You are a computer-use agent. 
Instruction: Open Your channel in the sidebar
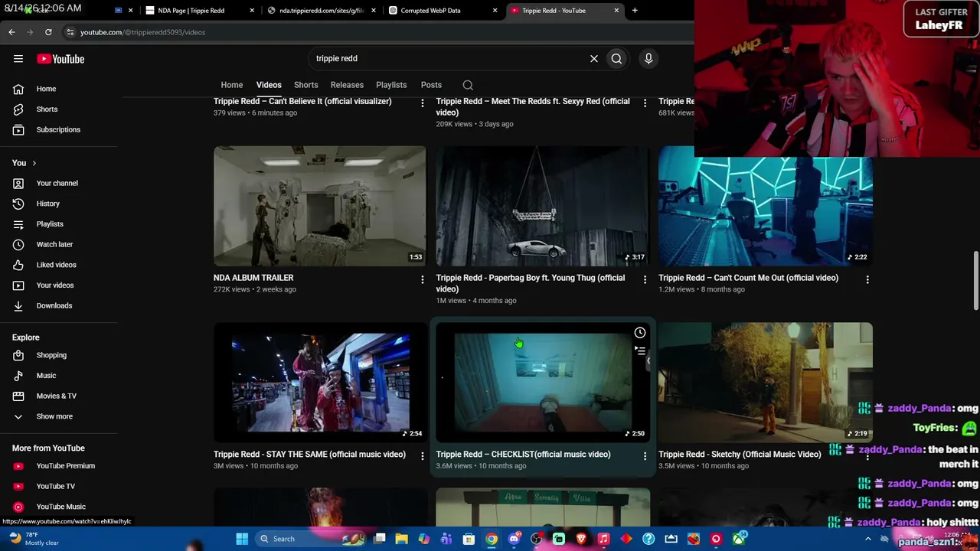(x=59, y=183)
